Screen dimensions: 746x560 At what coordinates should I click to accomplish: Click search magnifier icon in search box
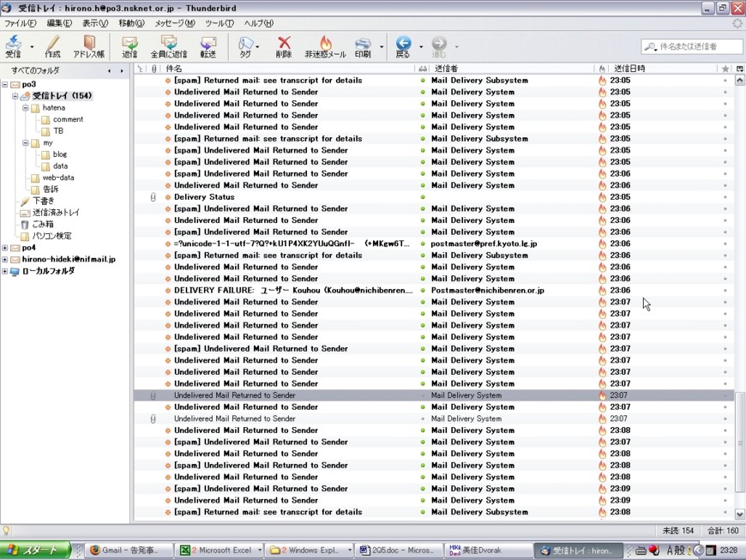coord(650,46)
